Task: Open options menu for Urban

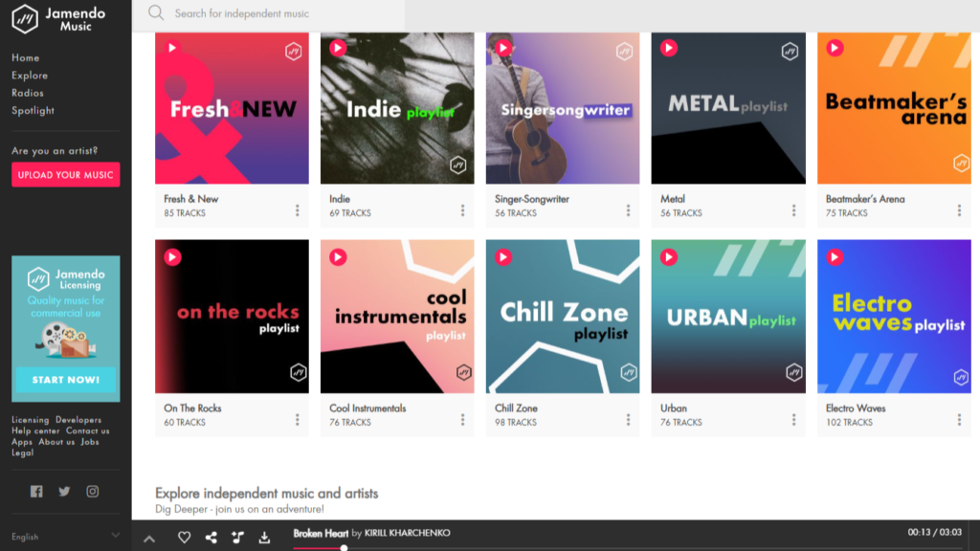Action: (793, 420)
